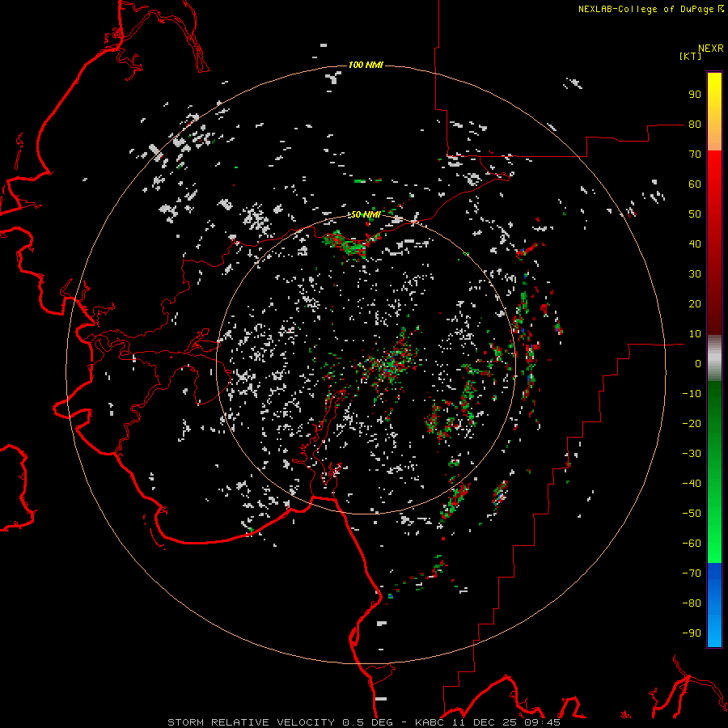Viewport: 728px width, 728px height.
Task: Click the -20 value on velocity scale
Action: pos(692,424)
